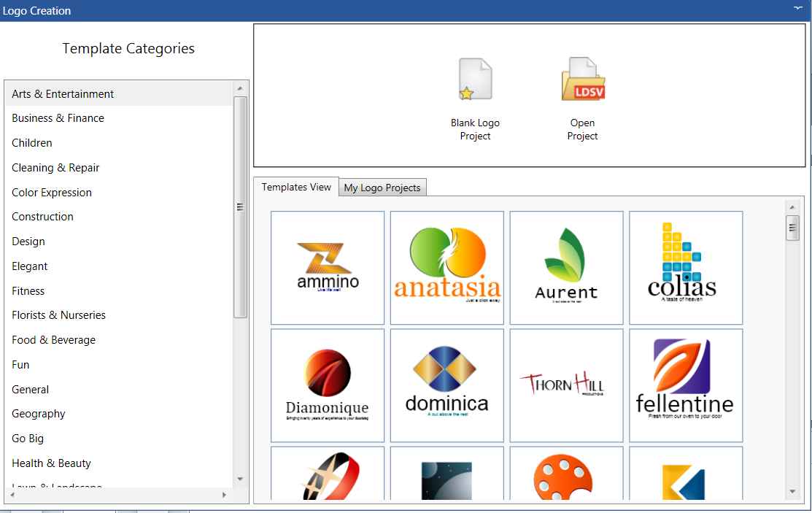Select the Health & Beauty category
Screen dimensions: 812x513
click(51, 463)
